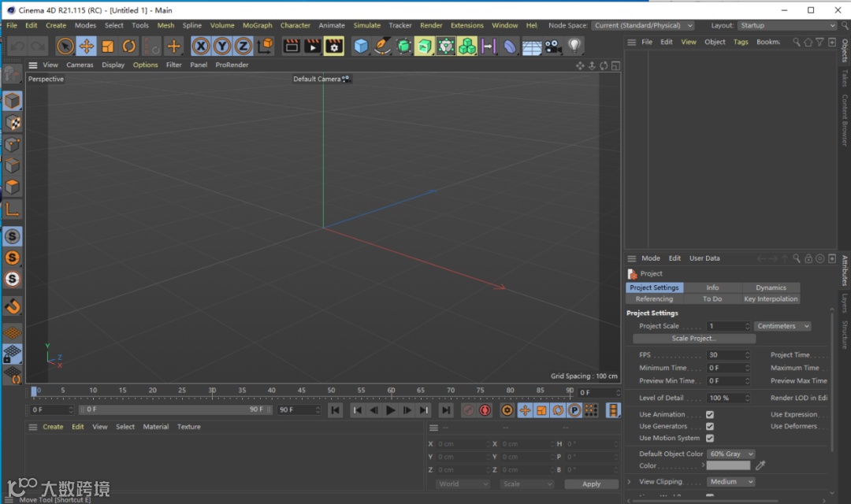Toggle the Use Generators checkbox
Screen dimensions: 851x504
pos(710,426)
